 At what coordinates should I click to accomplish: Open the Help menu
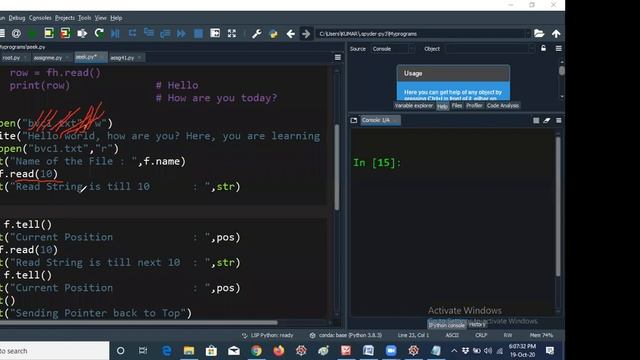coord(116,18)
